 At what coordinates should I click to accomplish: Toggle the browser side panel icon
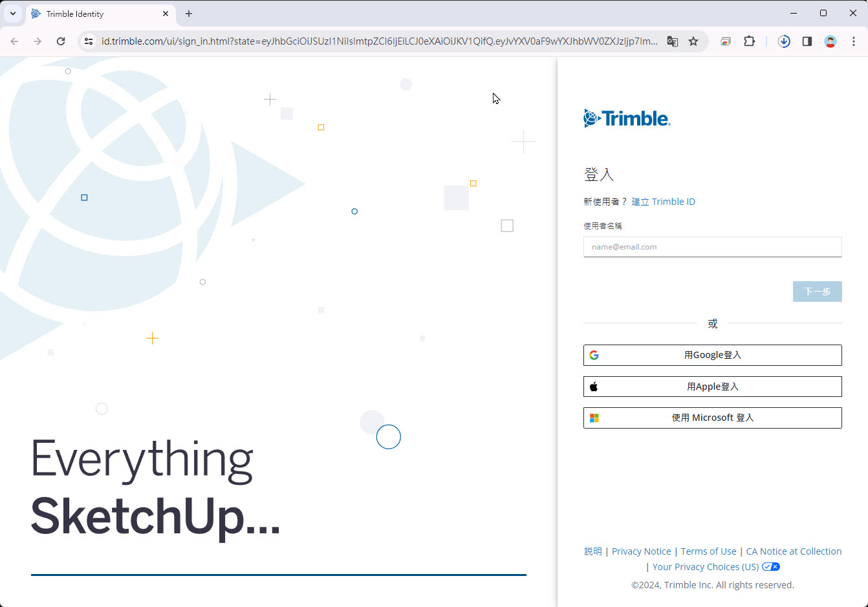[x=807, y=41]
